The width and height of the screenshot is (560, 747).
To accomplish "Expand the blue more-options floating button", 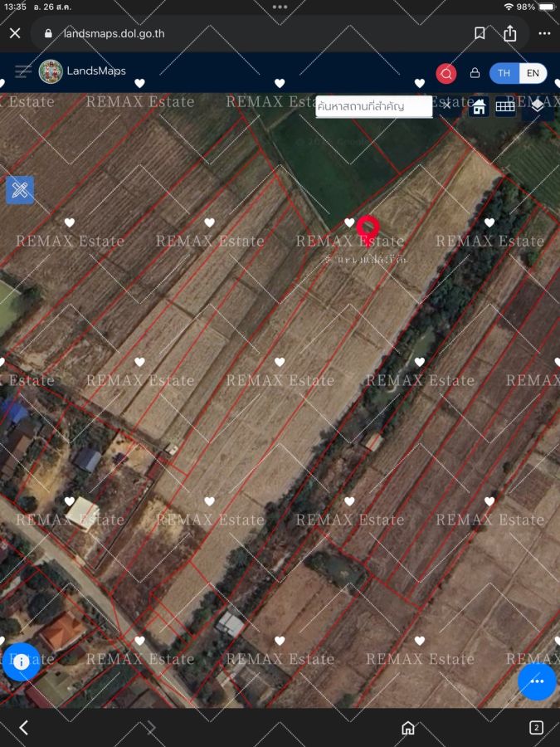I will pyautogui.click(x=537, y=681).
